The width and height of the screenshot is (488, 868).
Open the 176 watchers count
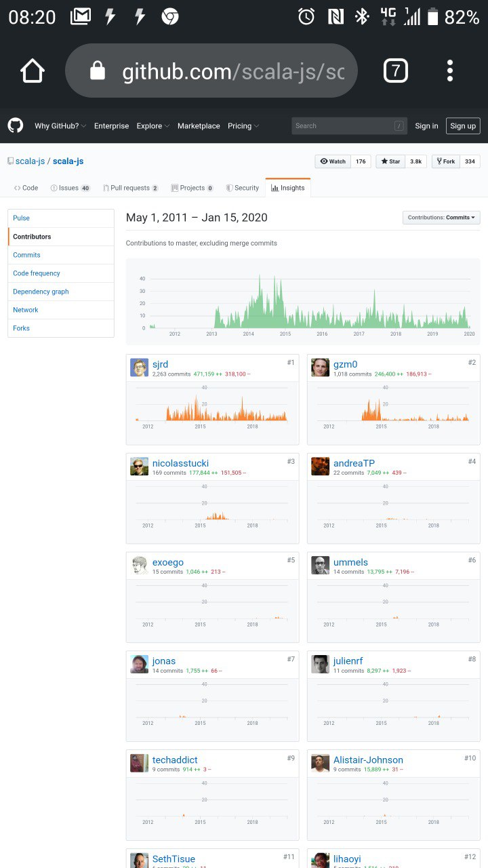click(361, 161)
